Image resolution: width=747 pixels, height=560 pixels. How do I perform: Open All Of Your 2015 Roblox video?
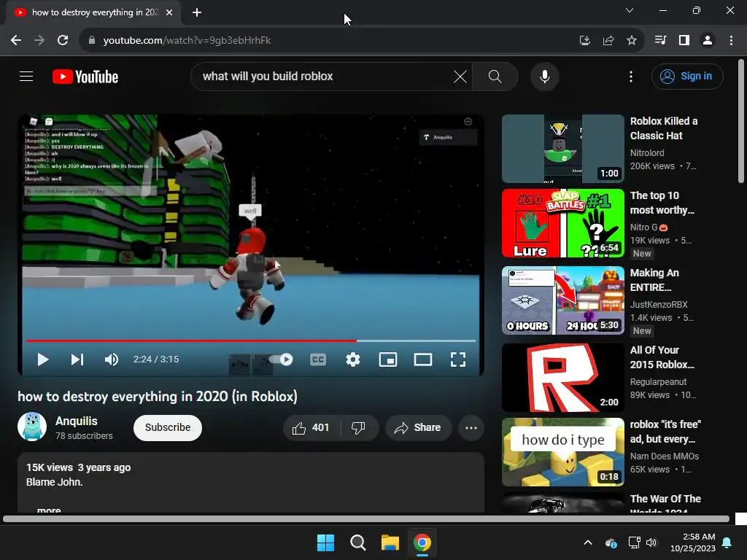tap(662, 357)
